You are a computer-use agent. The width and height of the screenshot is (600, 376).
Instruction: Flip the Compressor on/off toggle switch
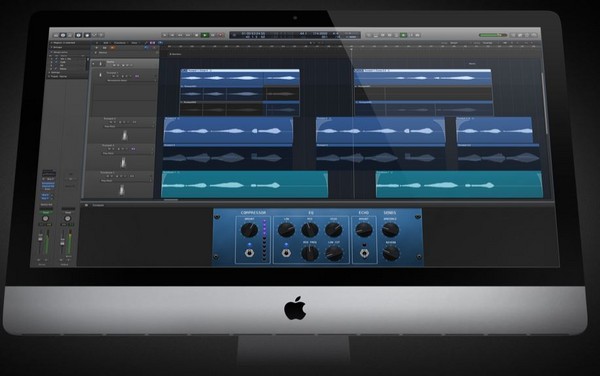[249, 253]
